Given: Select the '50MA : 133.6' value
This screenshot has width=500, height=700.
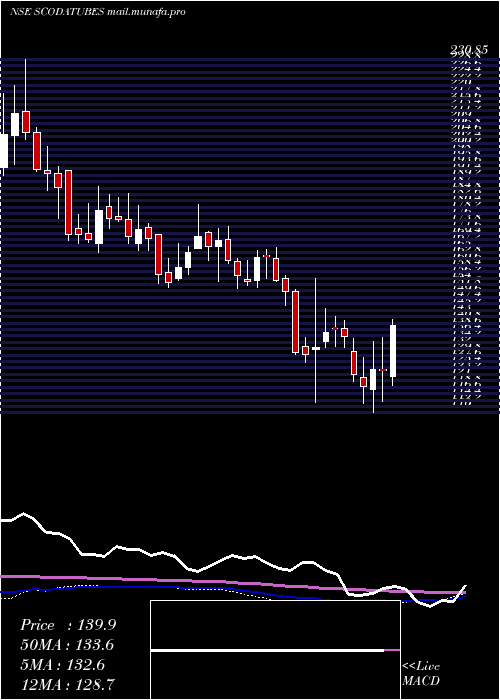Looking at the screenshot, I should (x=67, y=645).
